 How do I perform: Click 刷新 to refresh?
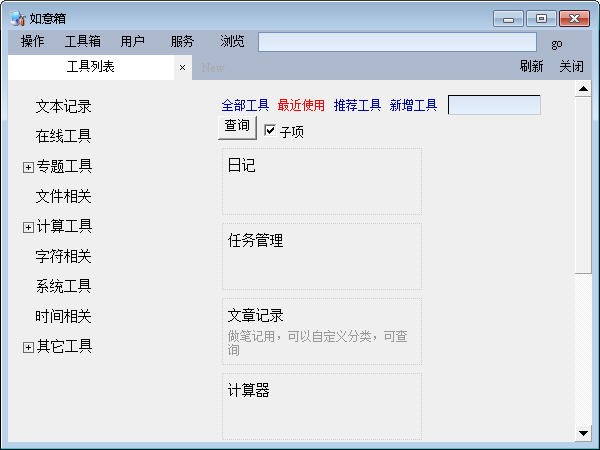coord(531,67)
